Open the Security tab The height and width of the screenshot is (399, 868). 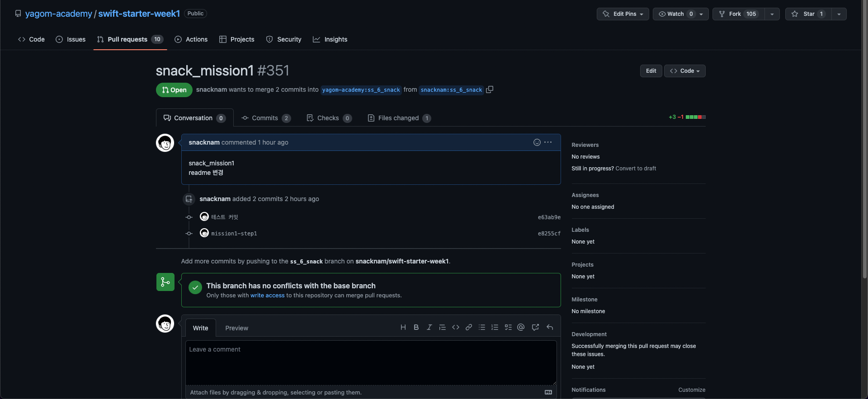tap(283, 39)
